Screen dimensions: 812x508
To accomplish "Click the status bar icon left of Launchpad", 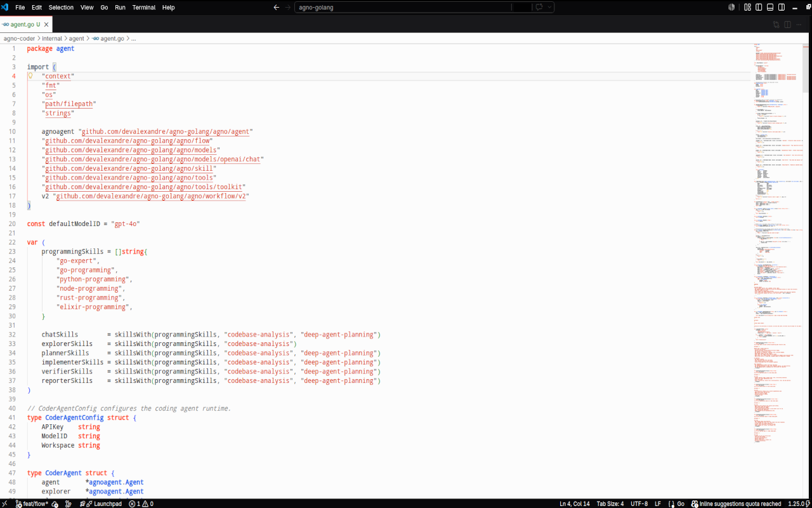I will coord(69,504).
